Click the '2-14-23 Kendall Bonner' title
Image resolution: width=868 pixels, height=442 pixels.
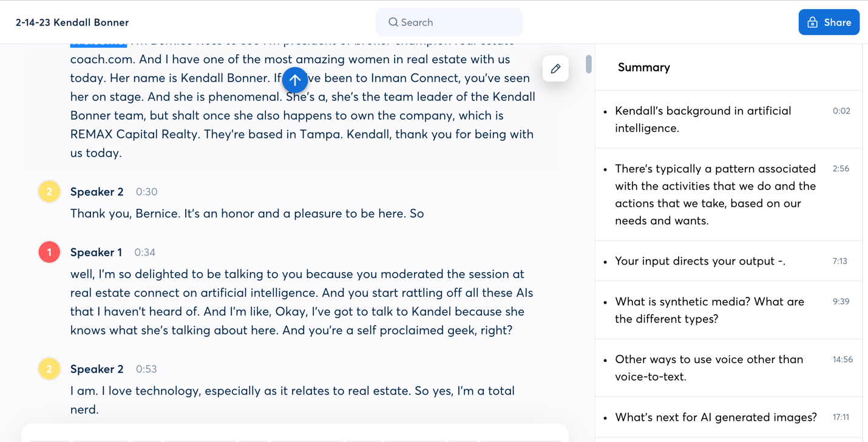72,22
